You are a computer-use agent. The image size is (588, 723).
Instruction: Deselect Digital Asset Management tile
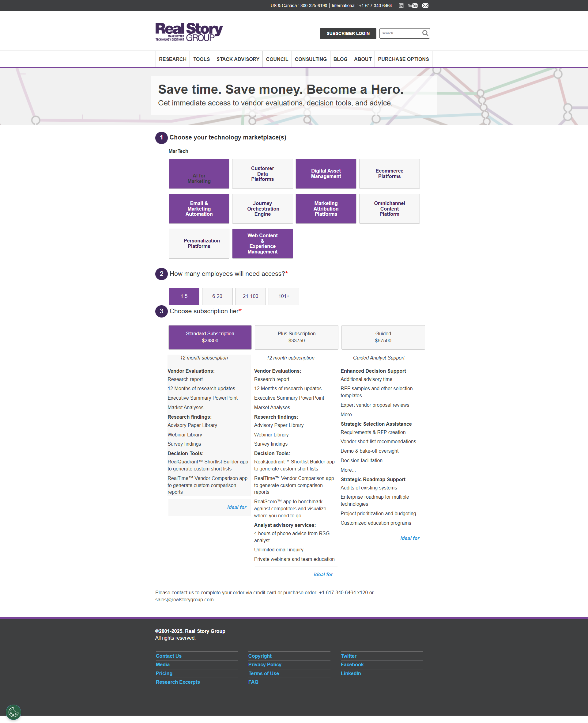pyautogui.click(x=326, y=173)
